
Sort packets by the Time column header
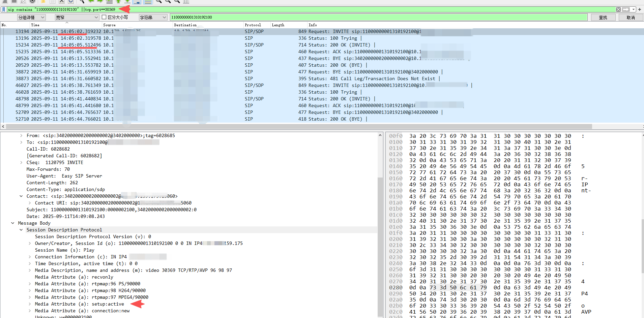[x=35, y=25]
